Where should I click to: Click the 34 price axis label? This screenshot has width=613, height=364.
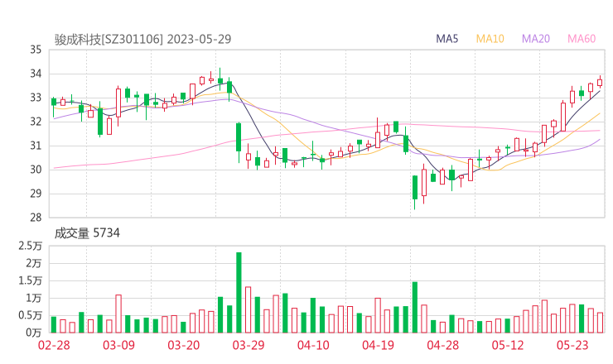pos(36,74)
